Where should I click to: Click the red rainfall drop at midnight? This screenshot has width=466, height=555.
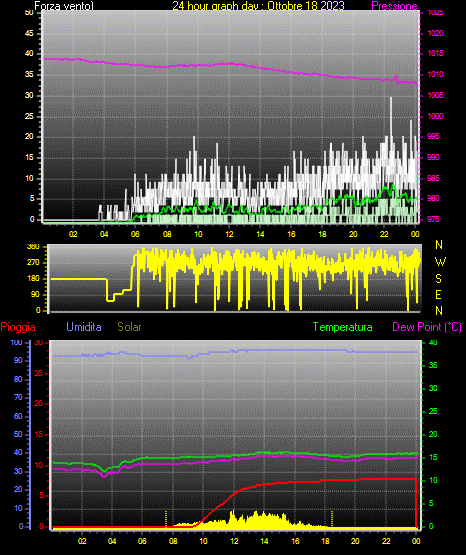point(416,503)
